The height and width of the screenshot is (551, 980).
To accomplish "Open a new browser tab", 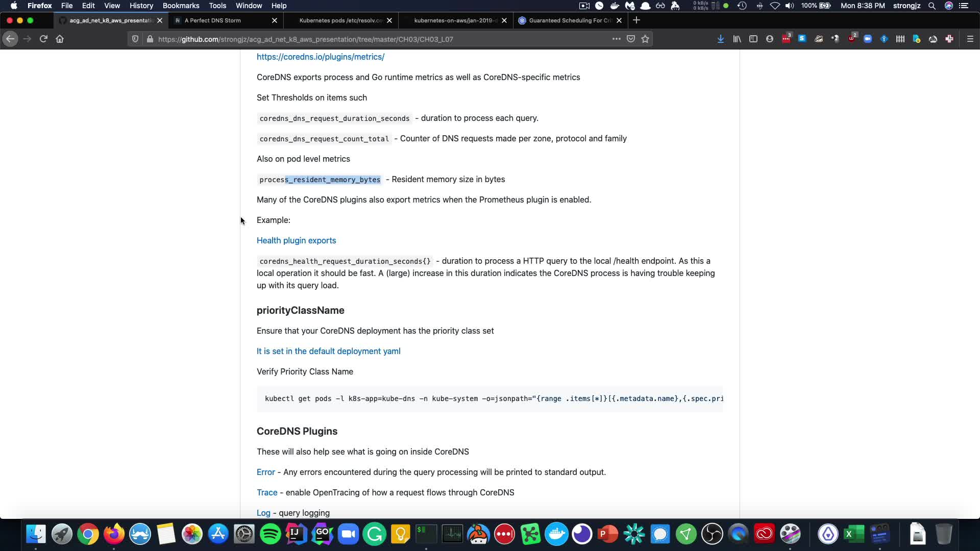I will pyautogui.click(x=636, y=20).
